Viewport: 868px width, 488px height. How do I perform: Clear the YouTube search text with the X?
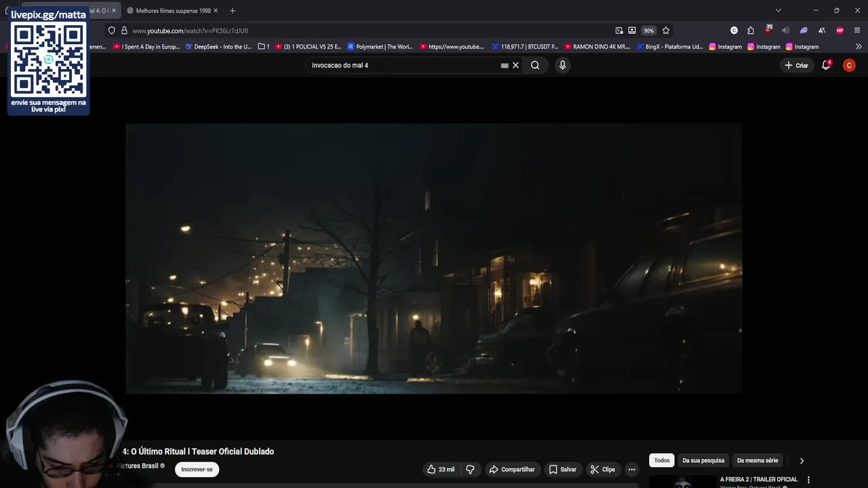point(515,65)
